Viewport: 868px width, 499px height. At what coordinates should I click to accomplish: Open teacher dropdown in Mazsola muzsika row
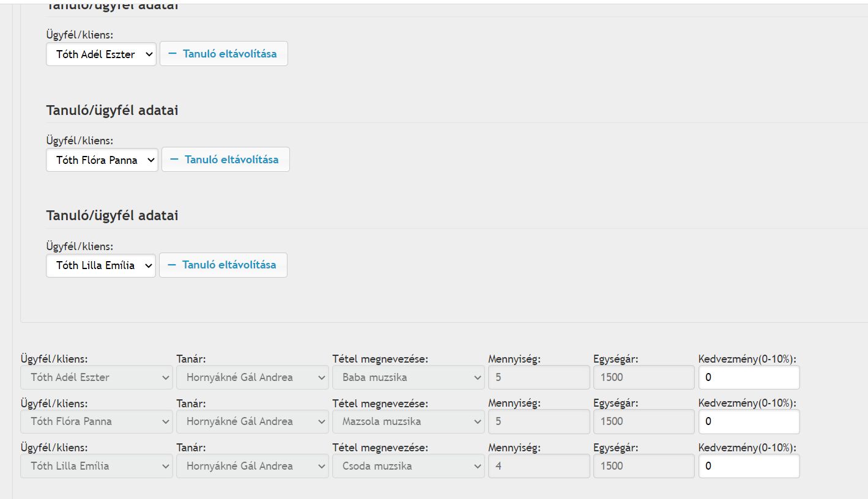(x=253, y=421)
